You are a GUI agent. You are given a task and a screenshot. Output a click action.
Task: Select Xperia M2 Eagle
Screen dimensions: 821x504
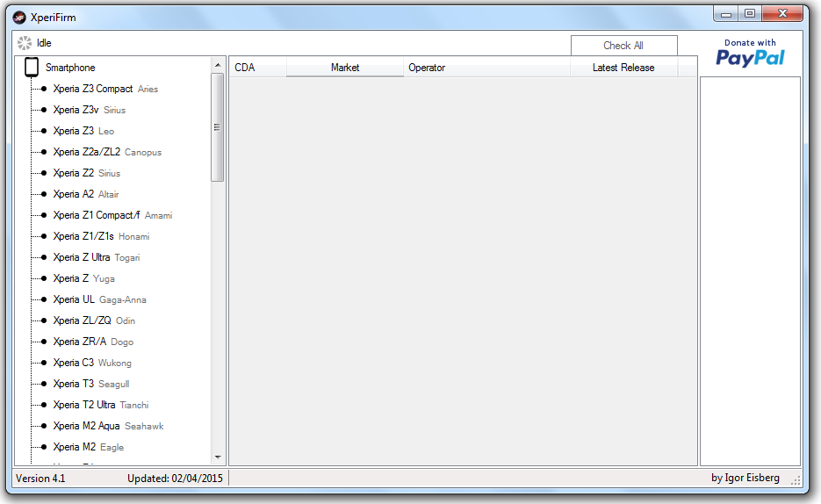click(x=89, y=447)
